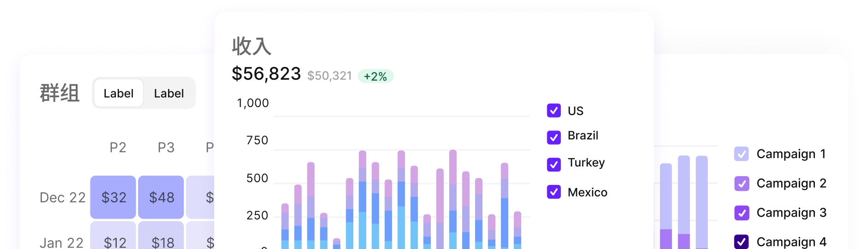Click the 250 axis label
This screenshot has height=249, width=868.
click(x=257, y=216)
